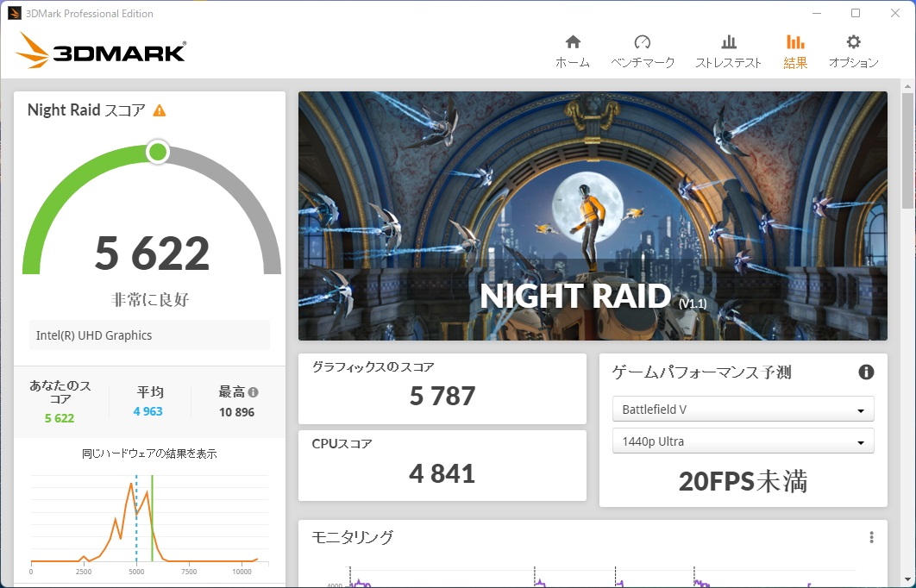The image size is (916, 588).
Task: Switch to the ストレステスト stress test tab
Action: pos(729,52)
